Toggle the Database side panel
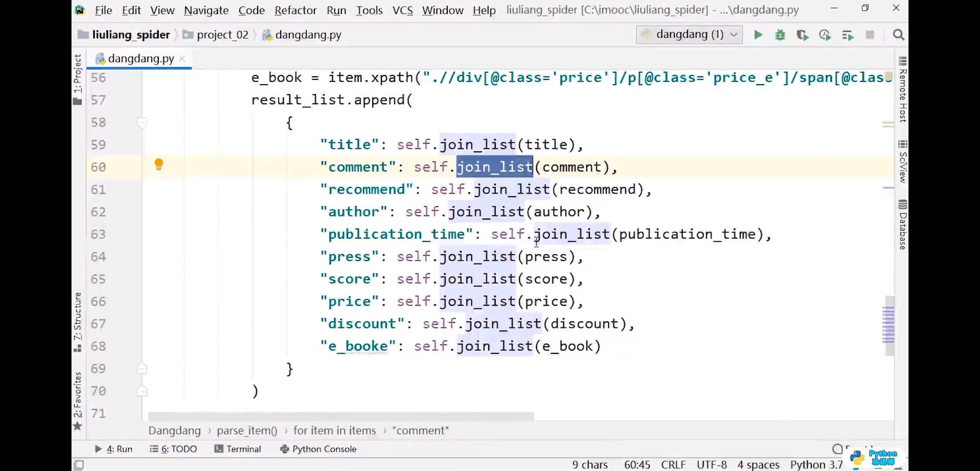The image size is (980, 471). pos(902,225)
